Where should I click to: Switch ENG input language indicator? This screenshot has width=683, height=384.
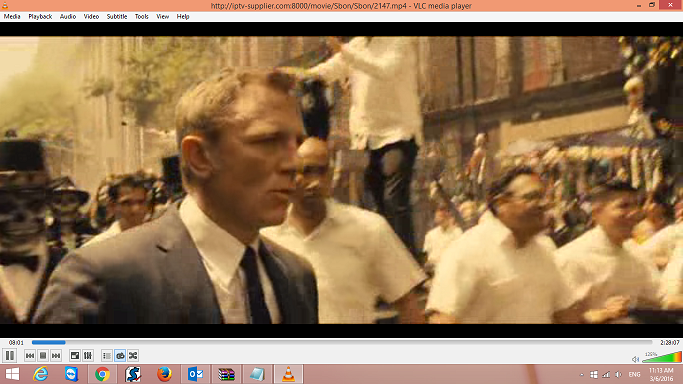coord(634,374)
